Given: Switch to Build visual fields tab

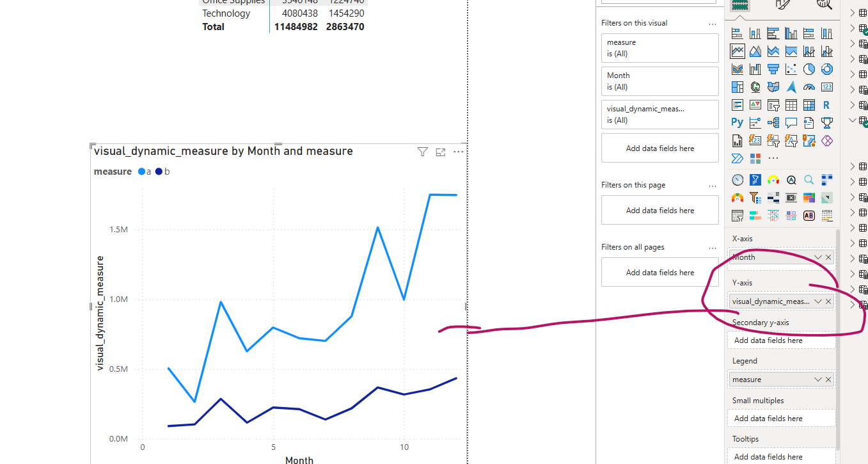Looking at the screenshot, I should click(x=740, y=4).
